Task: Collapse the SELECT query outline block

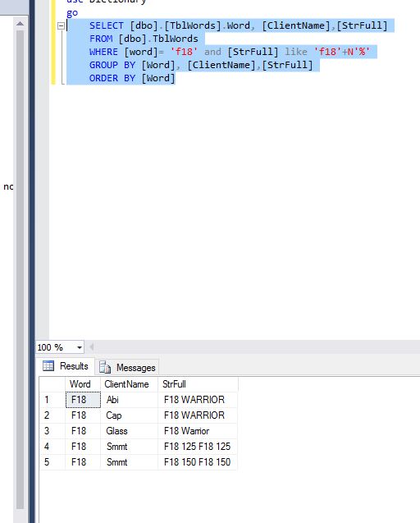Action: coord(61,25)
